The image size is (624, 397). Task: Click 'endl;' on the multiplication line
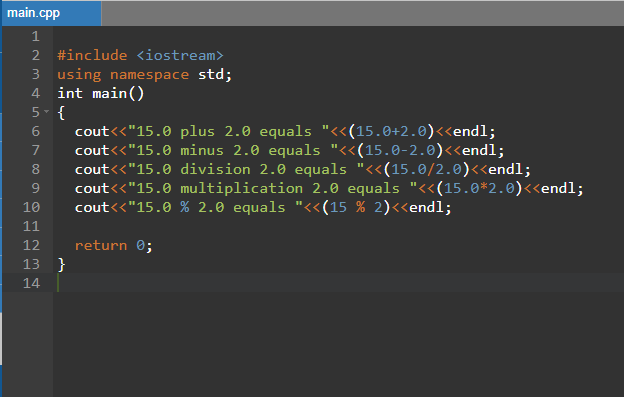tap(562, 188)
